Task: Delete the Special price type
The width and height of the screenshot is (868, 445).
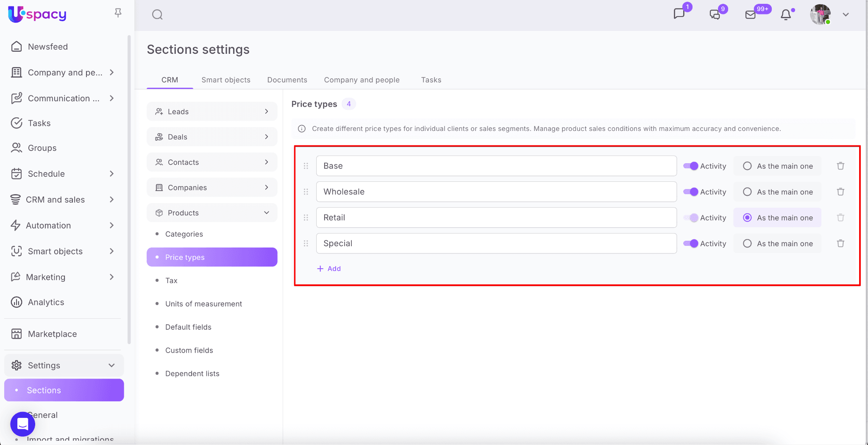Action: [x=840, y=244]
